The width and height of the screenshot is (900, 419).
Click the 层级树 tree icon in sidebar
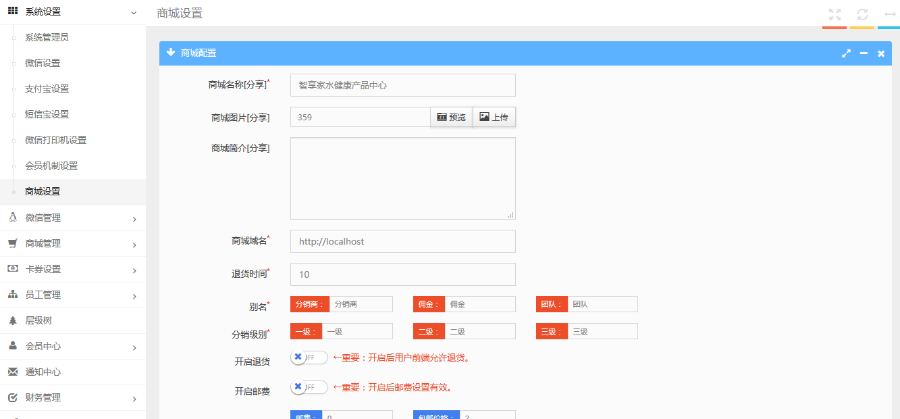point(13,321)
